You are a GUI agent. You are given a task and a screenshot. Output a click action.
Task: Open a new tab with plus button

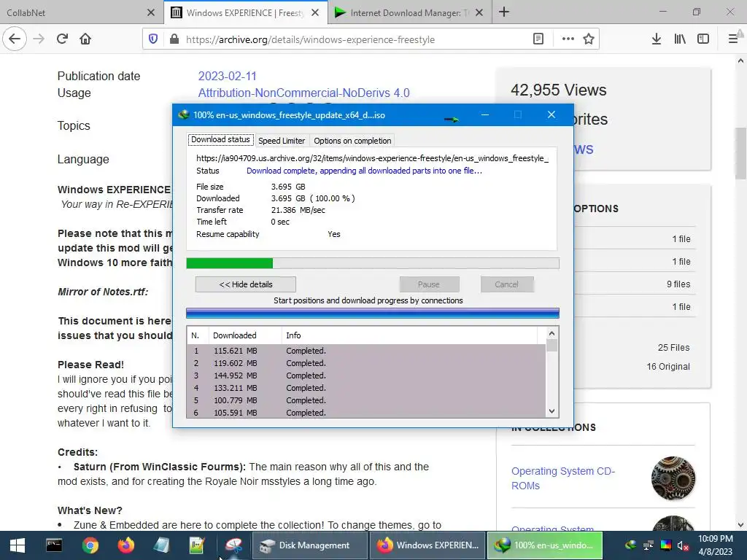coord(504,12)
